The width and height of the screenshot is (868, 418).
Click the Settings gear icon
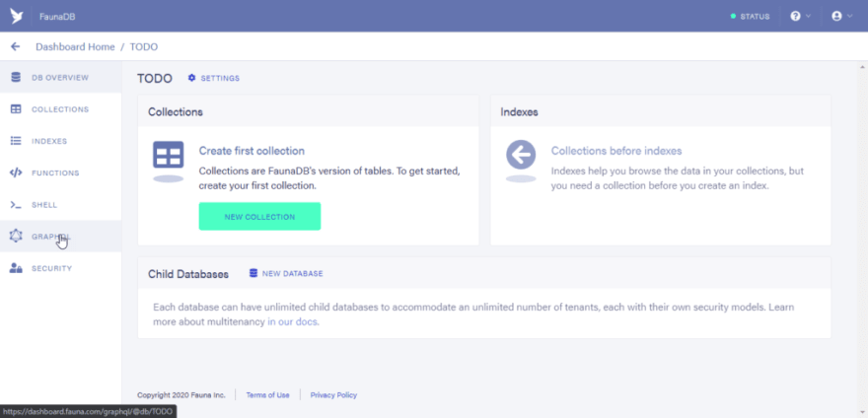[x=192, y=78]
